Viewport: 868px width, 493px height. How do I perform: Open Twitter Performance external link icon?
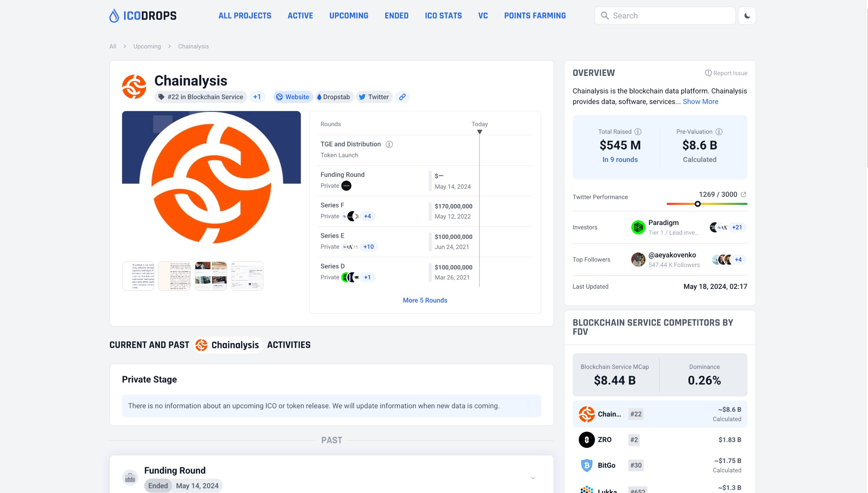744,194
